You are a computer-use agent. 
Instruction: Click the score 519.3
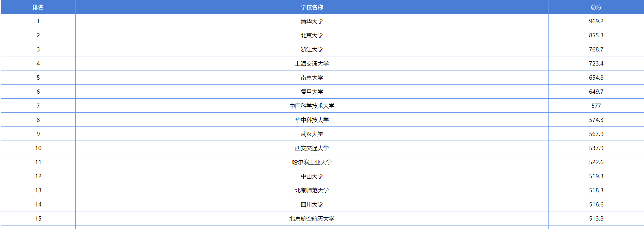click(596, 176)
